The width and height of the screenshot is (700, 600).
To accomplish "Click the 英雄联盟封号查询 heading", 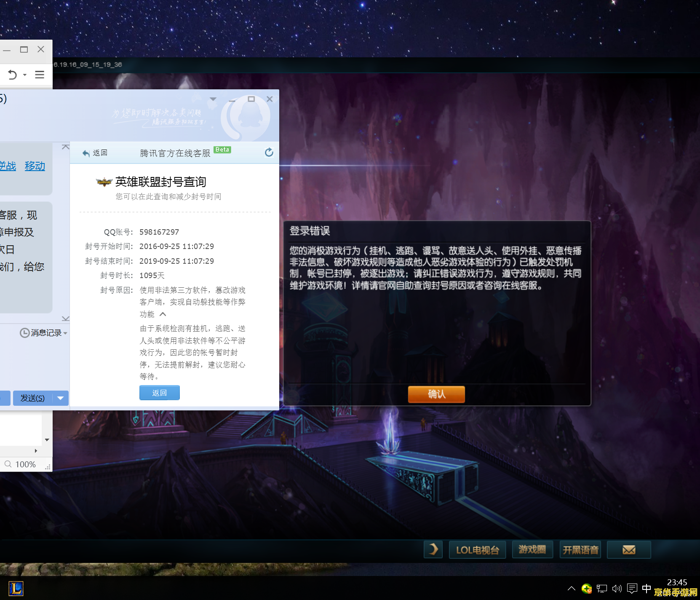I will coord(161,182).
